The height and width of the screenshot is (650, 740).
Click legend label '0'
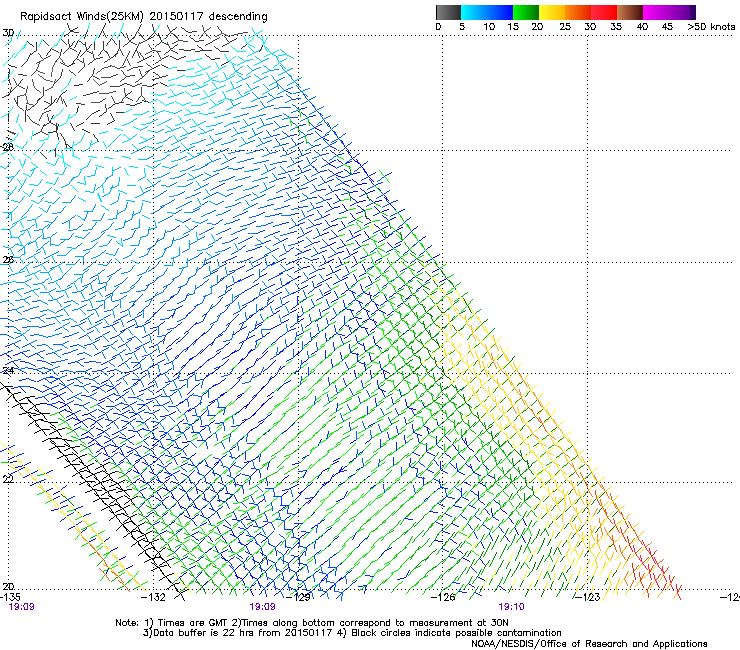click(438, 27)
